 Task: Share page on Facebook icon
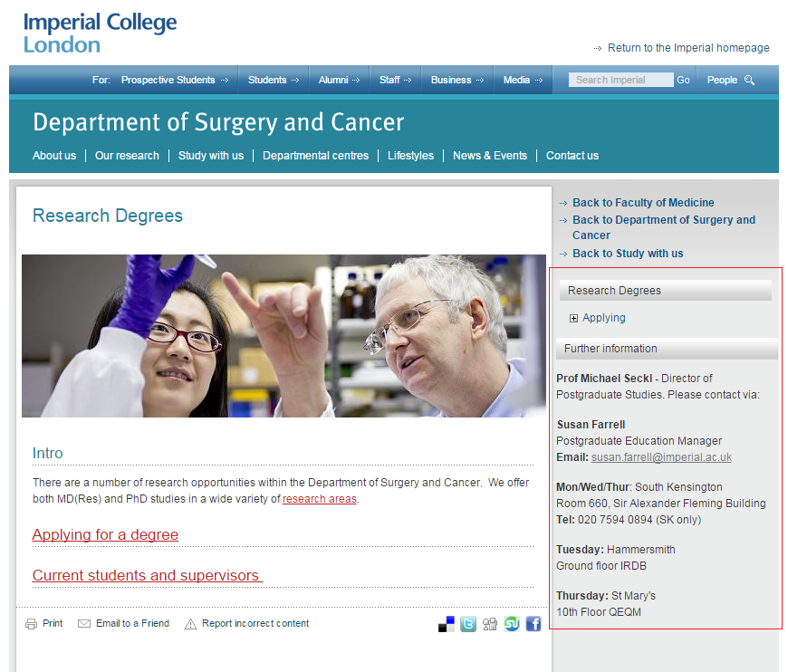coord(533,624)
